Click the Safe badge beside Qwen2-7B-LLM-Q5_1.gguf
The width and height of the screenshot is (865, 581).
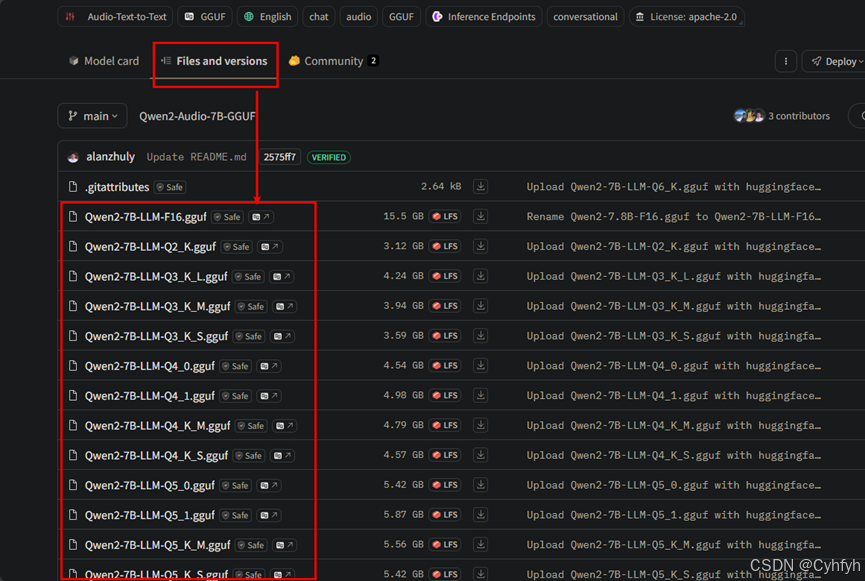(236, 515)
